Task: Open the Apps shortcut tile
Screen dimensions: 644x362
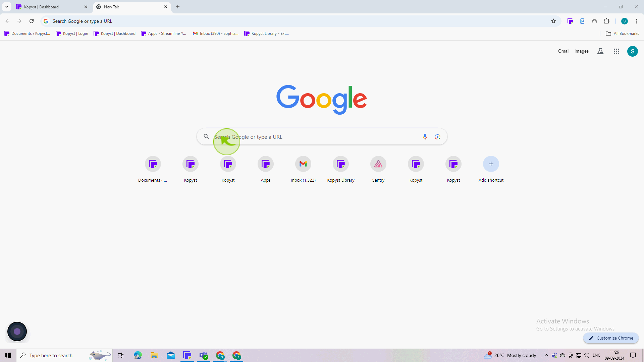Action: click(266, 170)
